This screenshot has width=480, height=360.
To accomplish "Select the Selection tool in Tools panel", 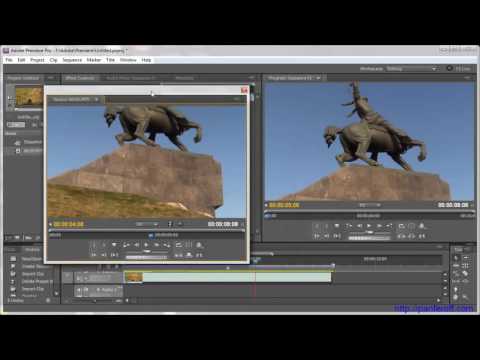I will coord(456,258).
